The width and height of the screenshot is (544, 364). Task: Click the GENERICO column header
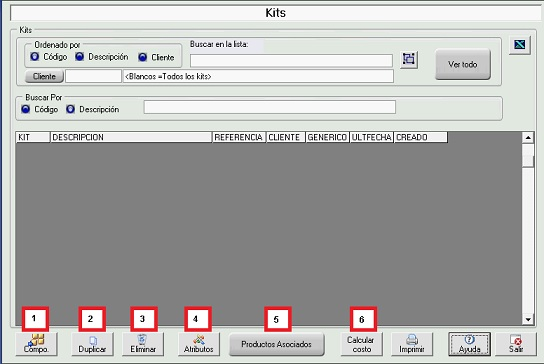pyautogui.click(x=328, y=137)
